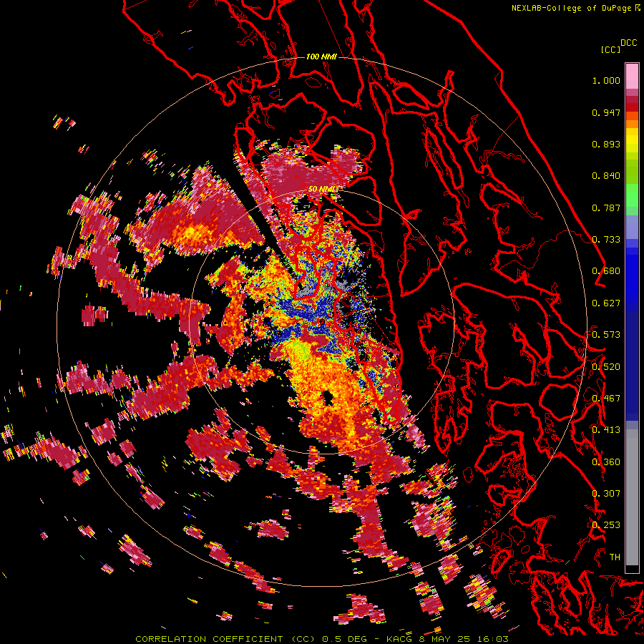Select the 0.893 scale value

pos(606,144)
